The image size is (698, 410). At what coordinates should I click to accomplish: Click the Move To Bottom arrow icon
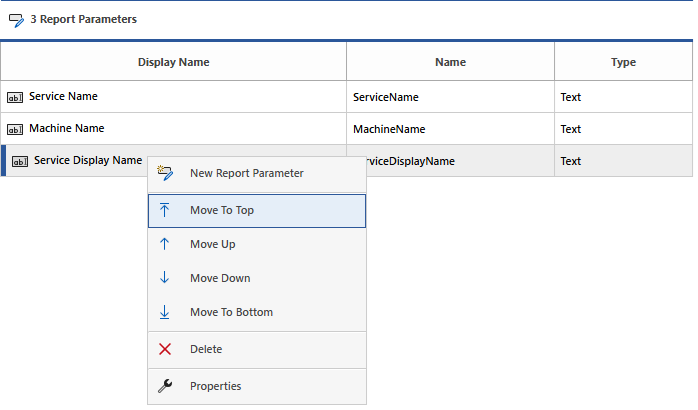(x=165, y=312)
